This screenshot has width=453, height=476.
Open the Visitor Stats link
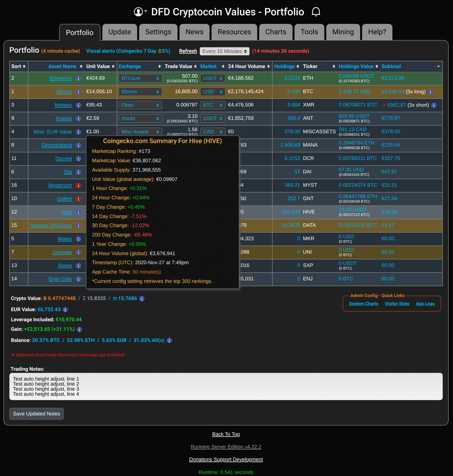pos(397,304)
